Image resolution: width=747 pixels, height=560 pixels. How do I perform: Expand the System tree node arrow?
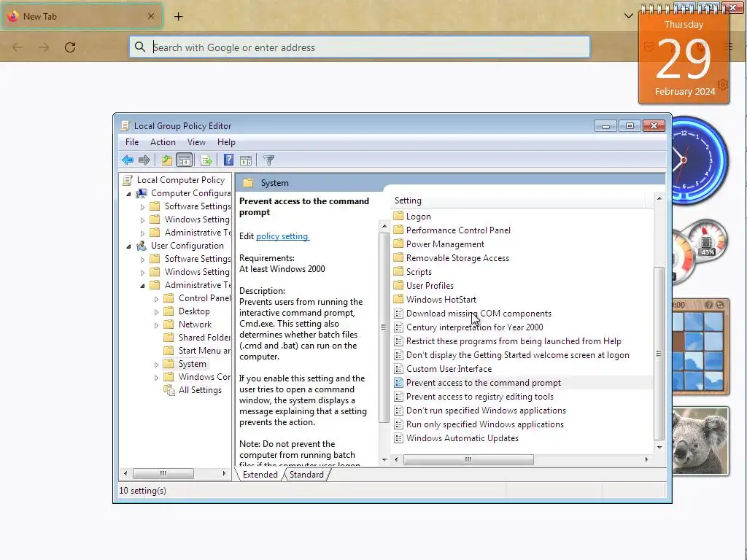[x=156, y=365]
